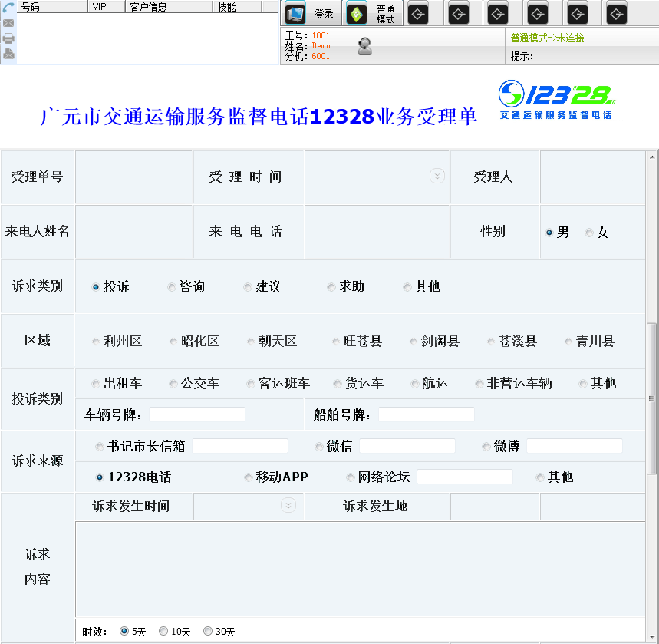Select 剑阁县 region option
Viewport: 659px width, 644px height.
coord(414,342)
